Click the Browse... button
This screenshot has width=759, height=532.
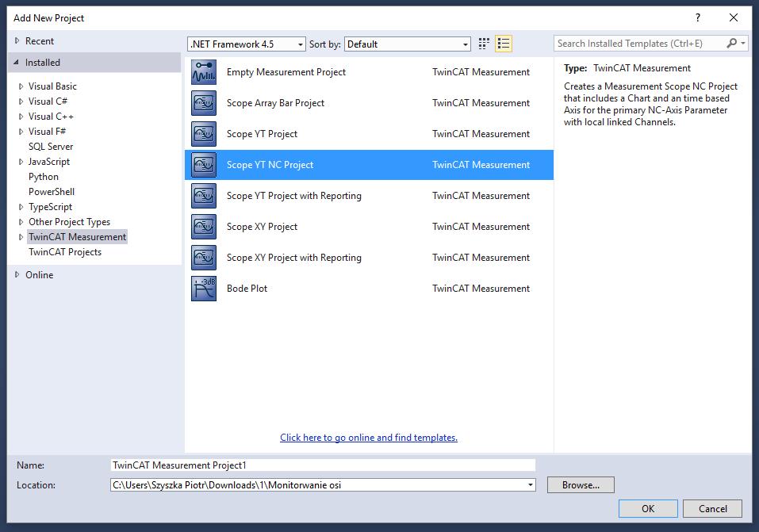point(581,485)
